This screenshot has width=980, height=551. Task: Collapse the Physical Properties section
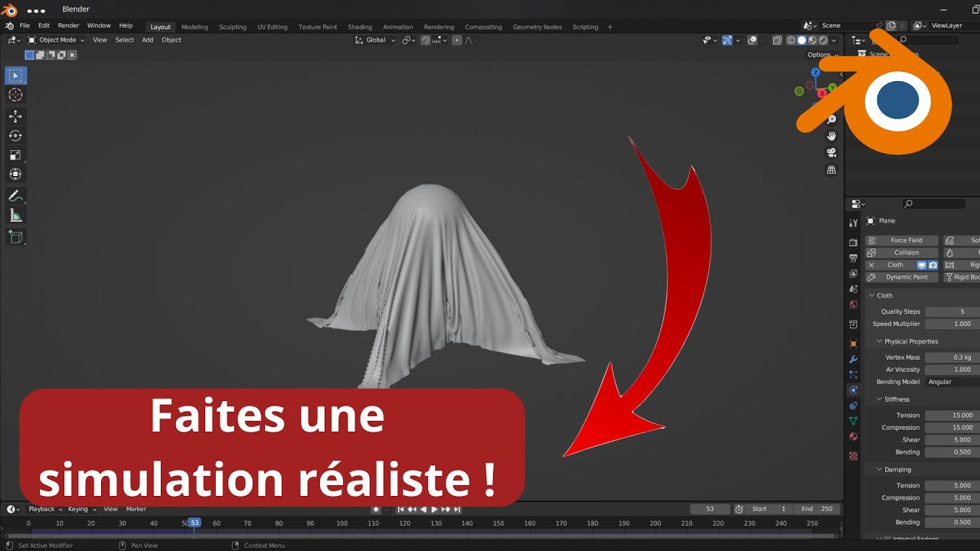pyautogui.click(x=906, y=341)
